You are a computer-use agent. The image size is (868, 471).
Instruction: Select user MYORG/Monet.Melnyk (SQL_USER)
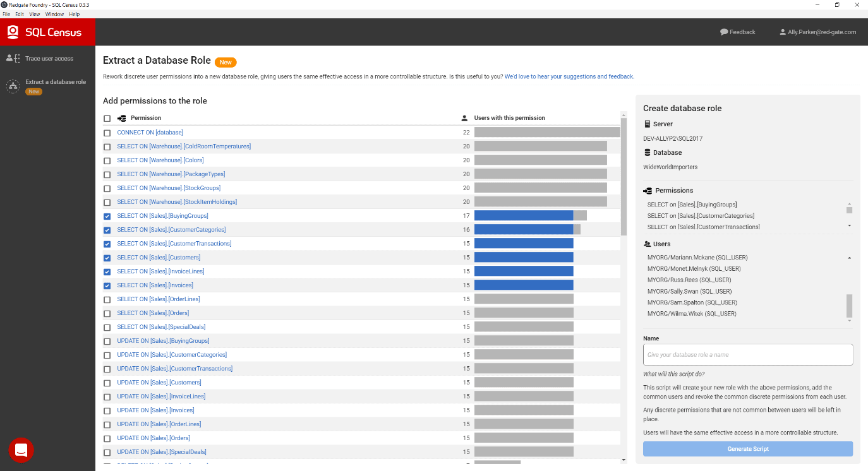pos(694,269)
